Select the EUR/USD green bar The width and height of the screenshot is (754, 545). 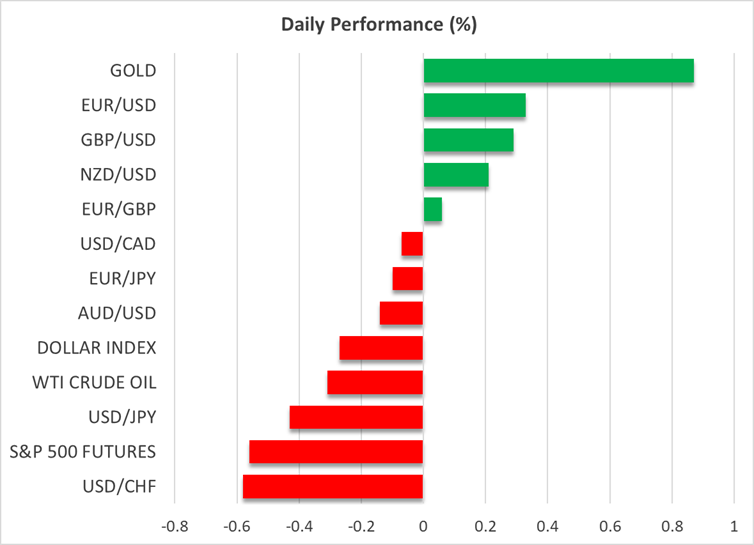point(474,105)
